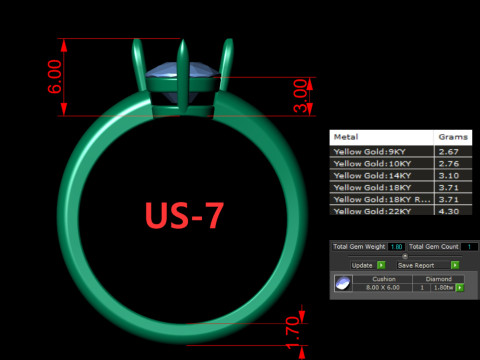
Task: Click the Total Gem Count value field
Action: point(469,247)
